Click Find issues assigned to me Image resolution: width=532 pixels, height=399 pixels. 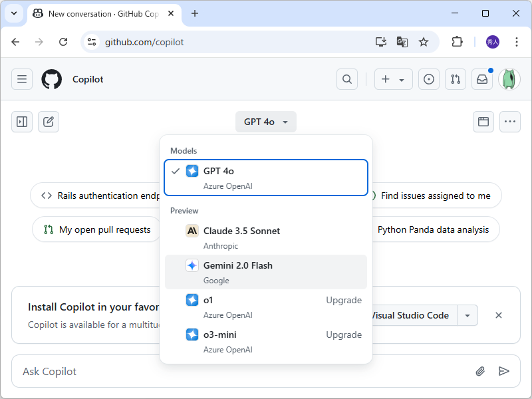[436, 195]
